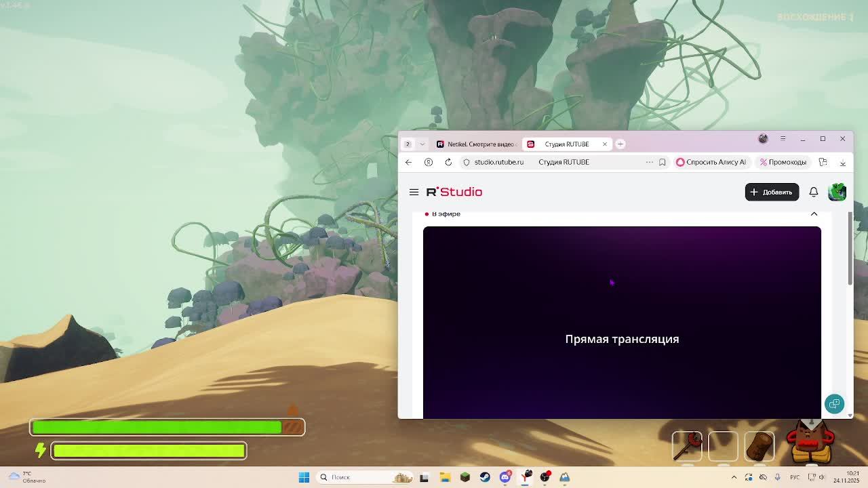The height and width of the screenshot is (488, 868).
Task: Open the browser profile avatar in title bar
Action: (763, 138)
